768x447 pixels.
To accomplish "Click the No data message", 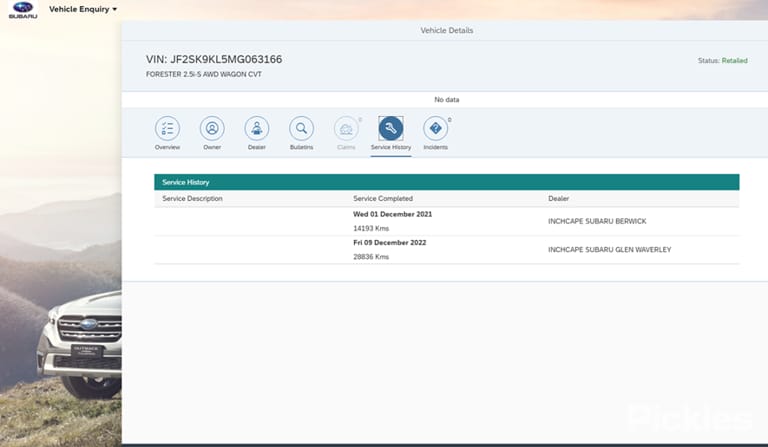I will [447, 99].
